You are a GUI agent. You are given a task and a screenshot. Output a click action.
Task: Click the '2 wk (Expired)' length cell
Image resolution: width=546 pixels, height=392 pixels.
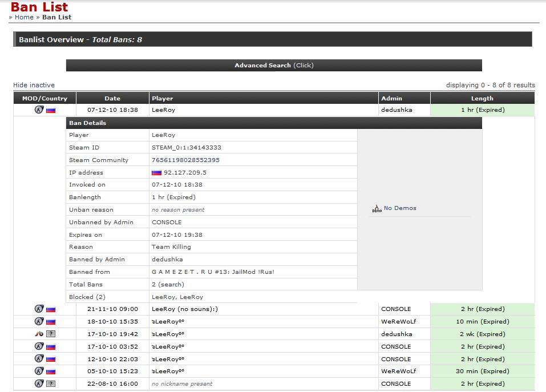[x=483, y=334]
